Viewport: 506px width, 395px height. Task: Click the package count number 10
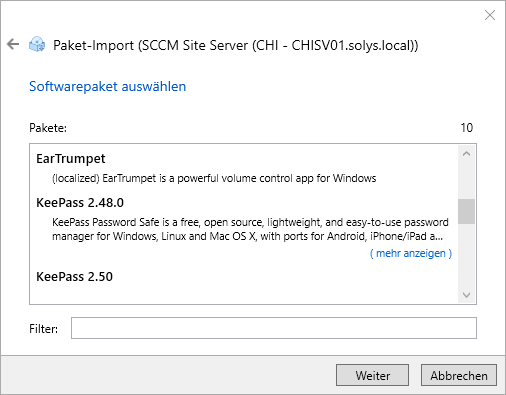coord(467,128)
